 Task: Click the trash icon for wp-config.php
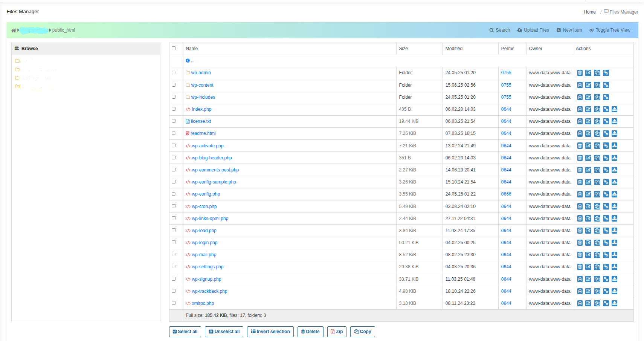580,194
